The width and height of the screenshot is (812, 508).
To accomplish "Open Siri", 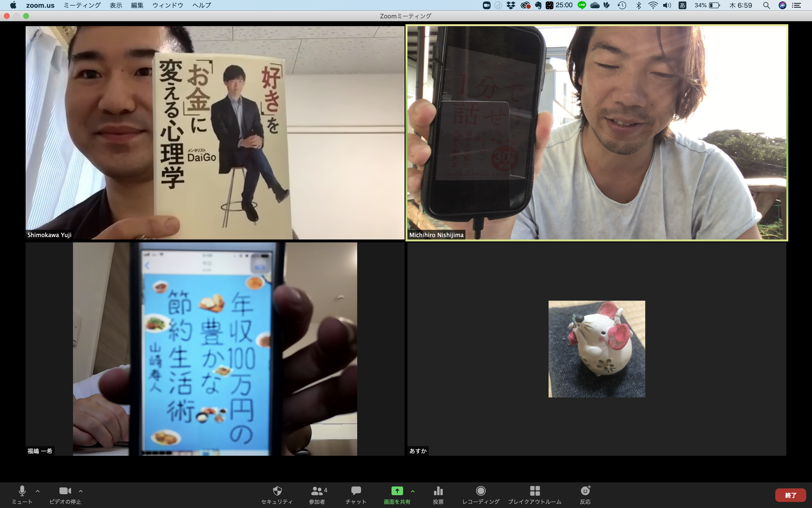I will pos(783,5).
